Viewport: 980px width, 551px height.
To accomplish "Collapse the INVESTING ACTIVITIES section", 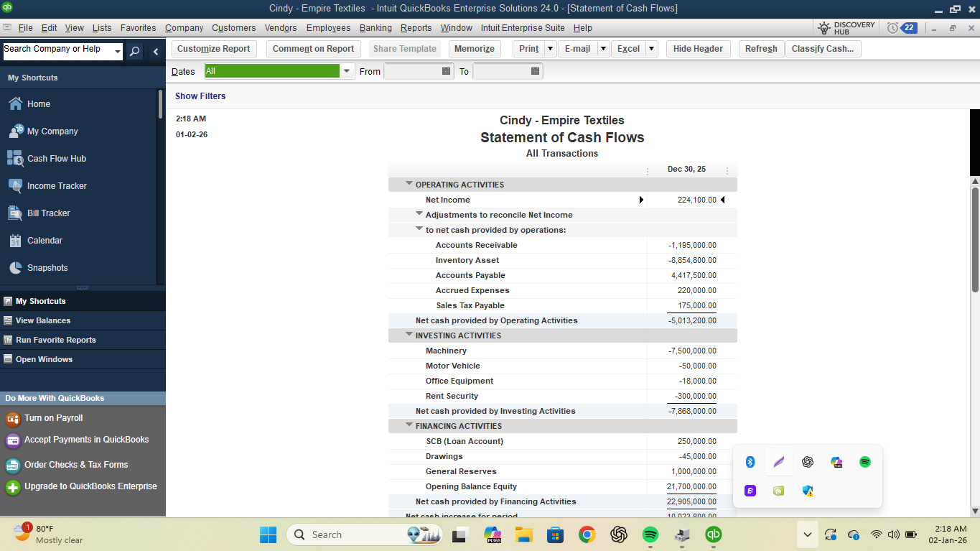I will coord(409,335).
